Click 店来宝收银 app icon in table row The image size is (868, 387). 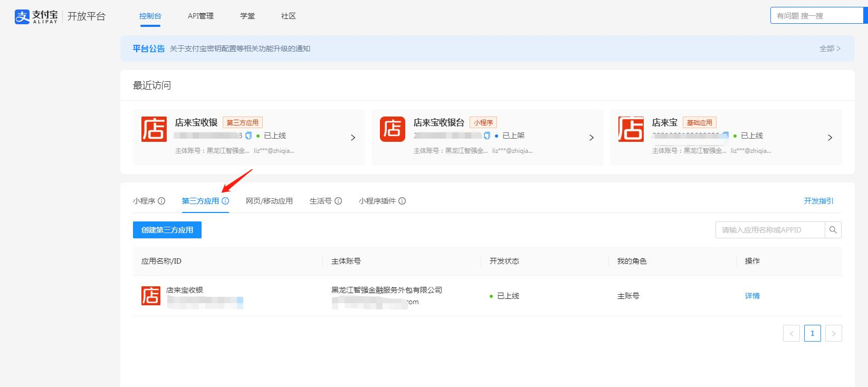(150, 296)
